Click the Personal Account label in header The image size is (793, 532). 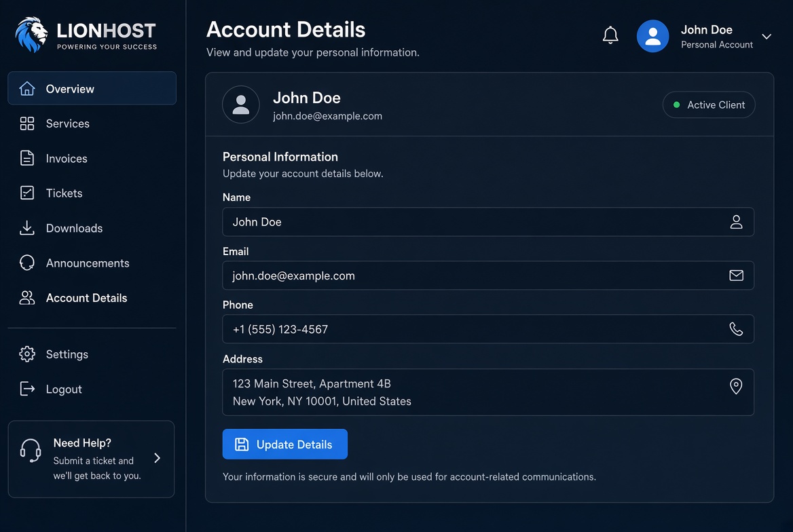[x=717, y=45]
